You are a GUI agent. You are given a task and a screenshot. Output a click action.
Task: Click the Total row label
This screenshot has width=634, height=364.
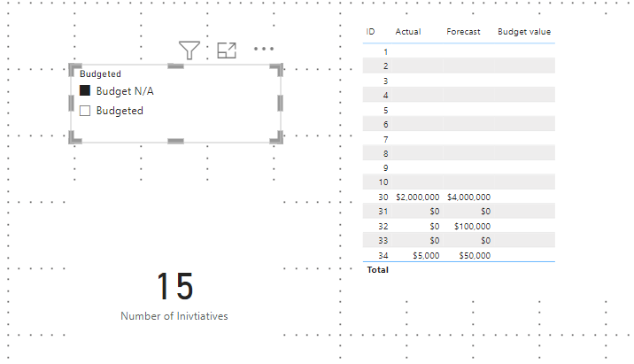click(x=377, y=270)
